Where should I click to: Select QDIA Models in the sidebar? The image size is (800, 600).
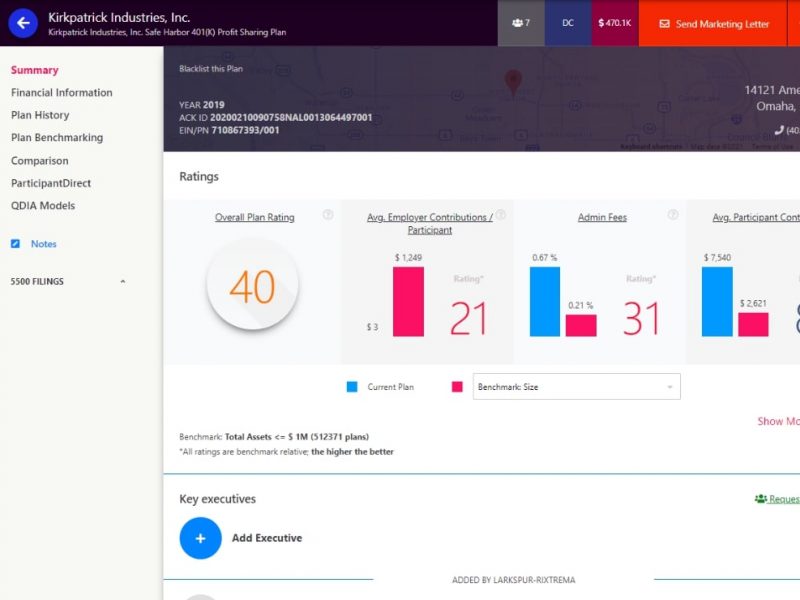(x=43, y=206)
